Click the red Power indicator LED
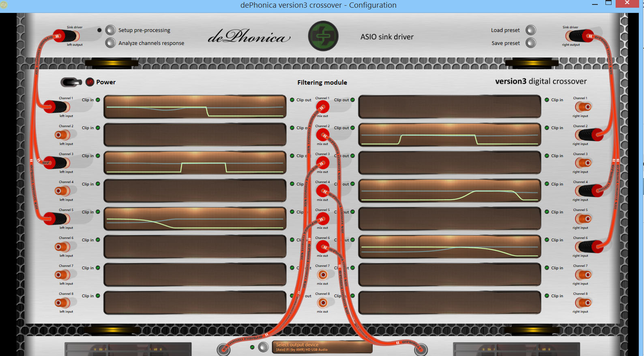Screen dimensions: 644x356 [90, 82]
